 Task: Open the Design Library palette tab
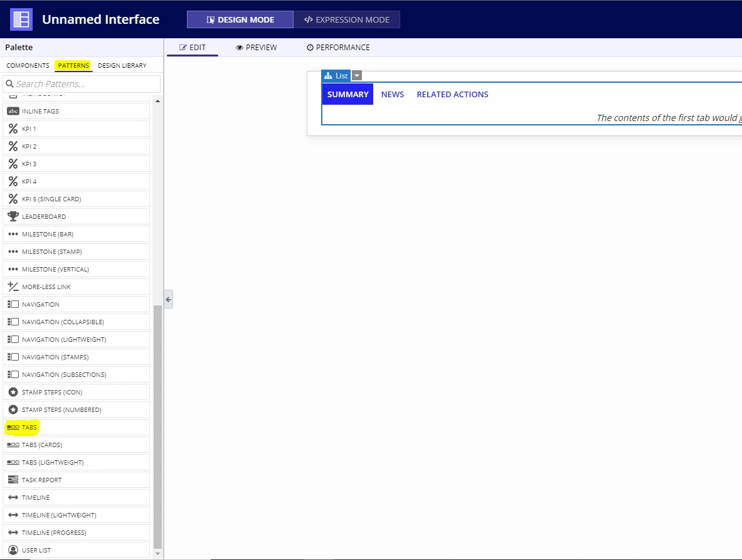(122, 65)
